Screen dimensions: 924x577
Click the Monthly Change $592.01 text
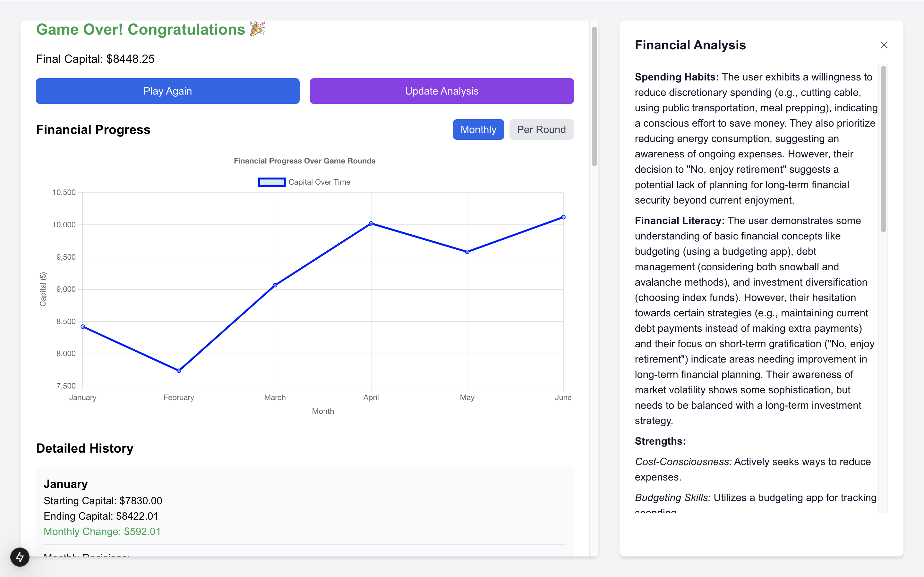pyautogui.click(x=102, y=531)
